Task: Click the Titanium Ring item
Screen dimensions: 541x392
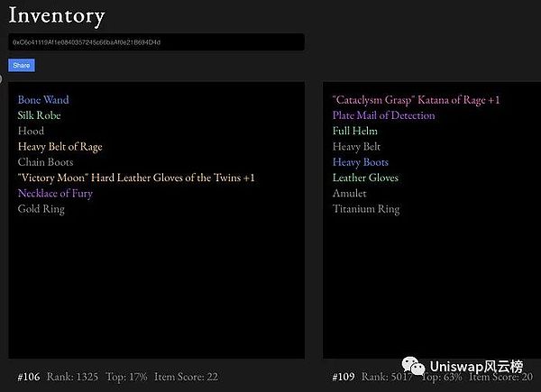Action: [366, 209]
